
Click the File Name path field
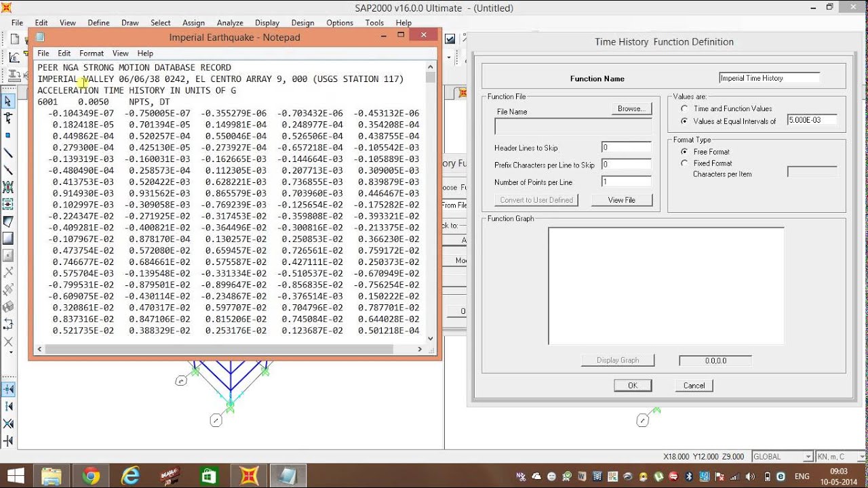(573, 127)
